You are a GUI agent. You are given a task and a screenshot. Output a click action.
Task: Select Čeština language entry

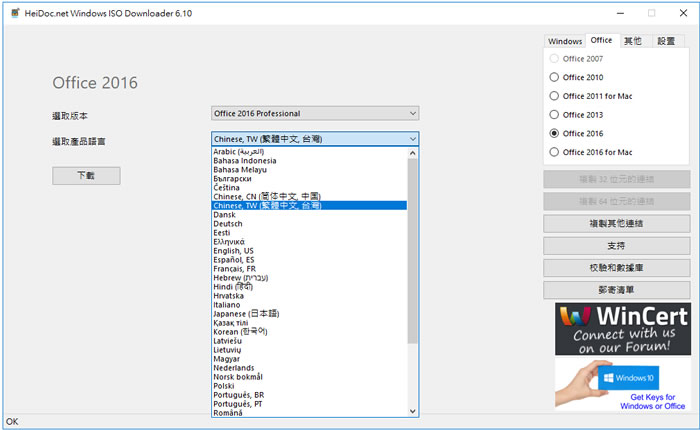[x=309, y=188]
